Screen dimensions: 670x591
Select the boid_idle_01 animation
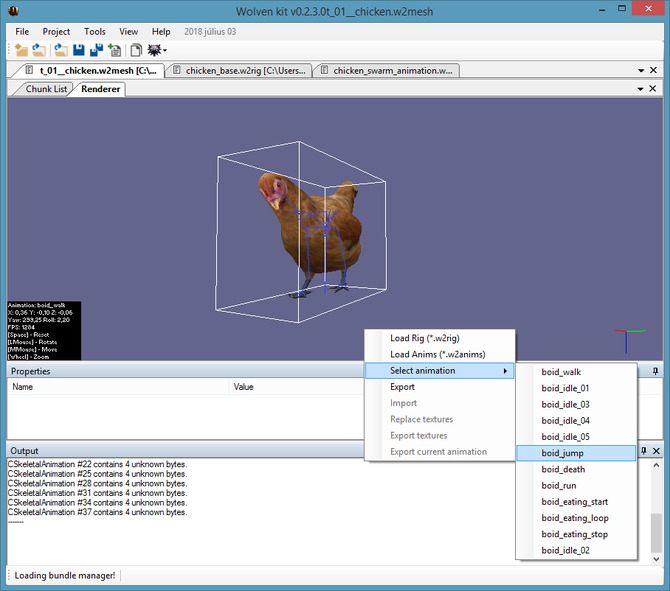point(576,388)
